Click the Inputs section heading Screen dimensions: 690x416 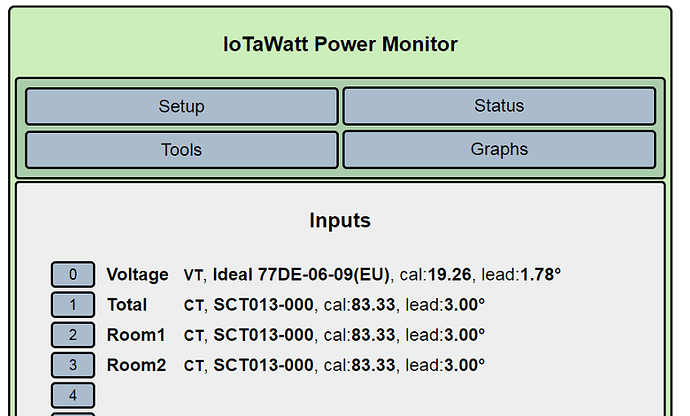[340, 220]
